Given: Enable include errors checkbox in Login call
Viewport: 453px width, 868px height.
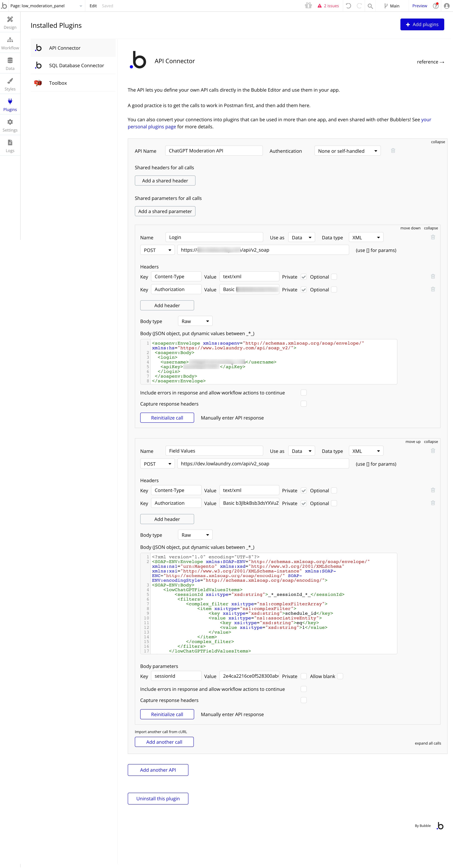Looking at the screenshot, I should click(x=304, y=393).
